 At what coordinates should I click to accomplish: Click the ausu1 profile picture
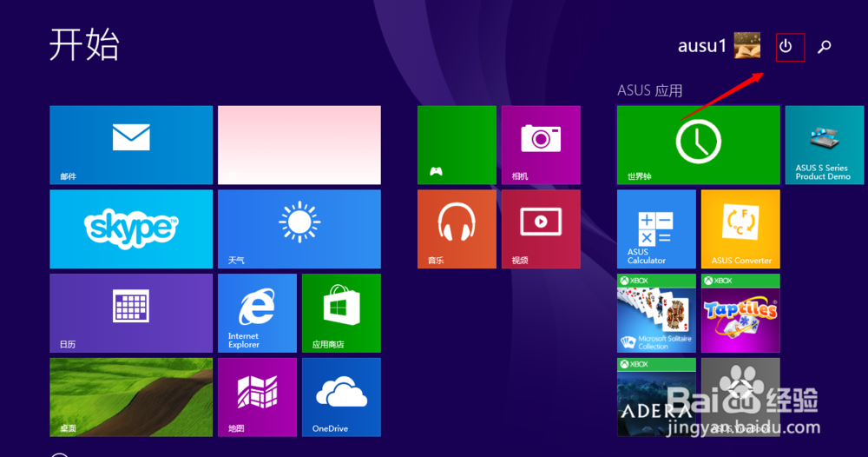[x=747, y=45]
